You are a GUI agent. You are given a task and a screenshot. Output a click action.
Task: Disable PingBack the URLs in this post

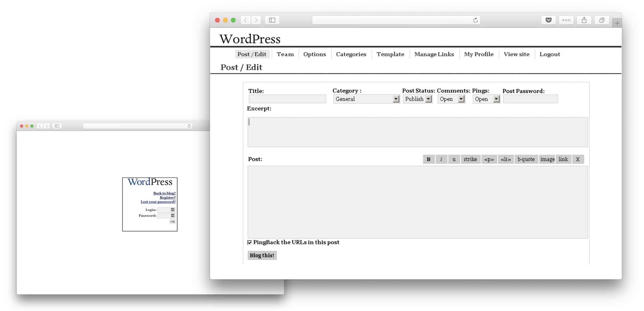[250, 242]
